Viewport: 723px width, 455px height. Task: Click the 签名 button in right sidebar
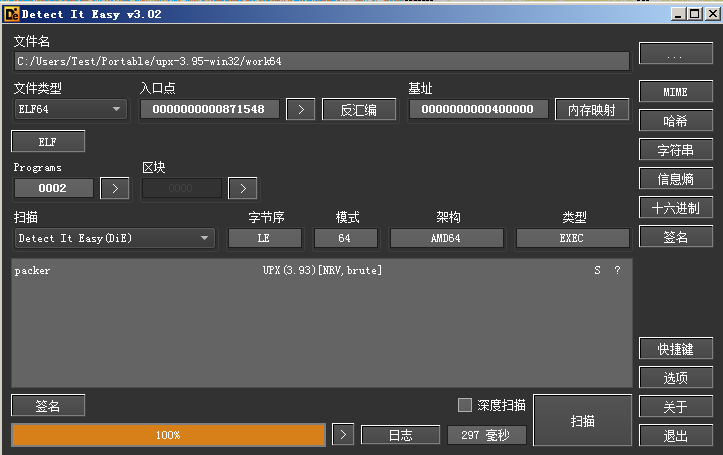point(676,237)
